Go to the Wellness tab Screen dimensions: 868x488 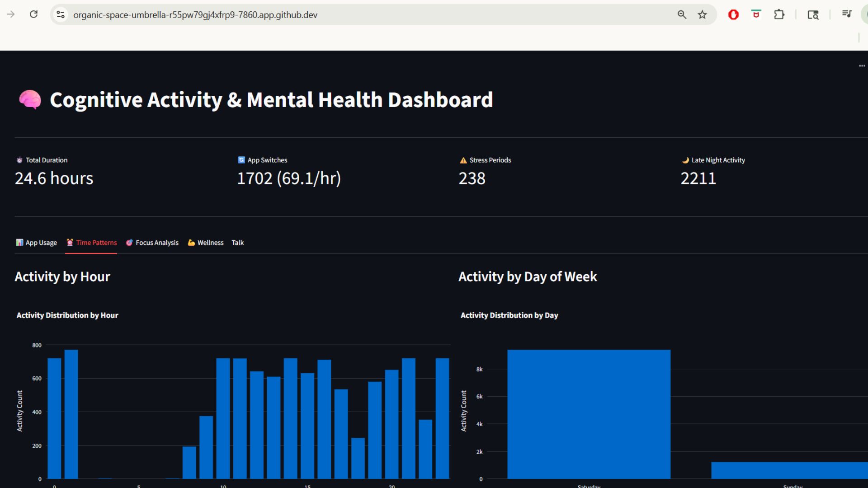(206, 243)
